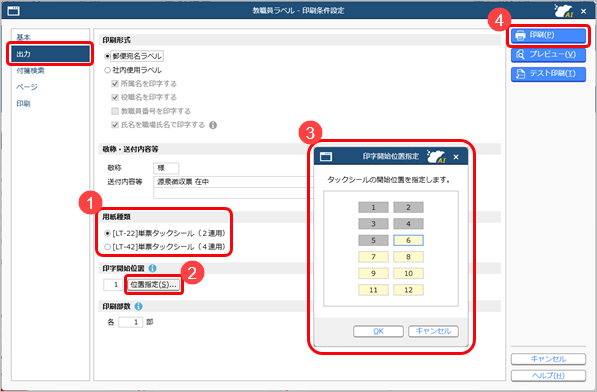Viewport: 597px width, 392px height.
Task: Select the 郵便宛名ラベル radio button
Action: click(107, 56)
